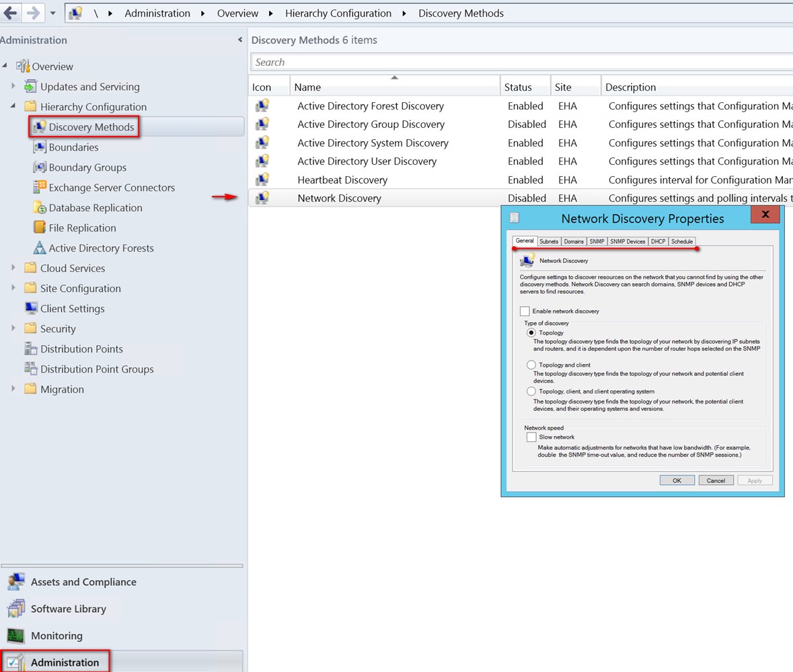Image resolution: width=793 pixels, height=672 pixels.
Task: Click the Active Directory User Discovery row icon
Action: 262,161
